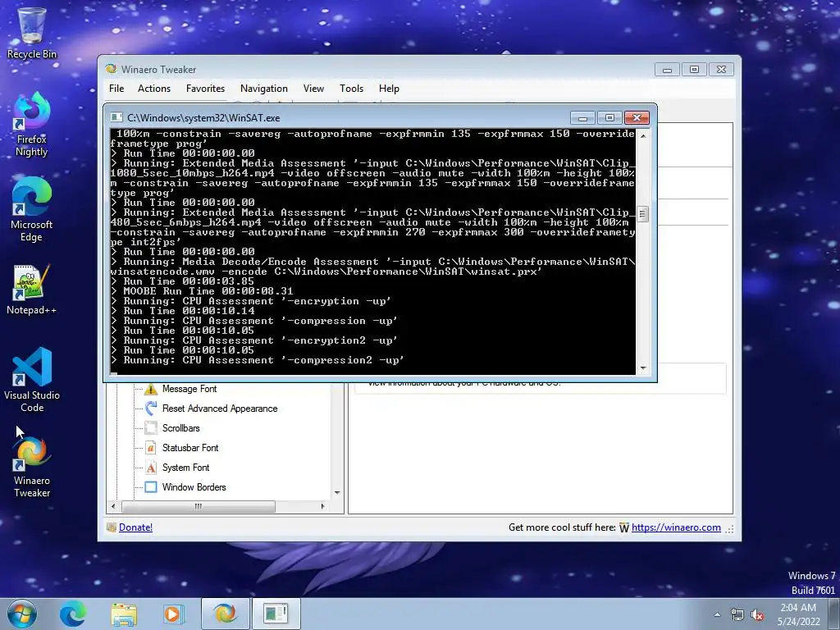The height and width of the screenshot is (630, 840).
Task: Open the Actions menu
Action: [x=154, y=89]
